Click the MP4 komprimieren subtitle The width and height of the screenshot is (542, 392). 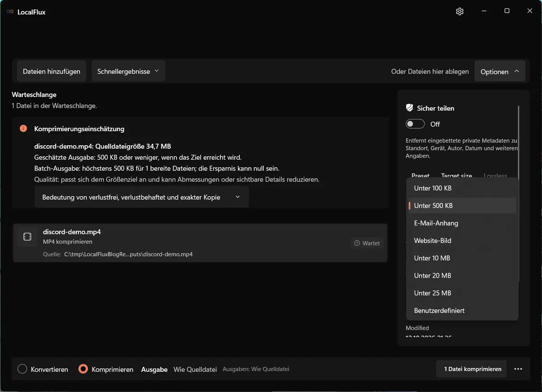pyautogui.click(x=67, y=242)
